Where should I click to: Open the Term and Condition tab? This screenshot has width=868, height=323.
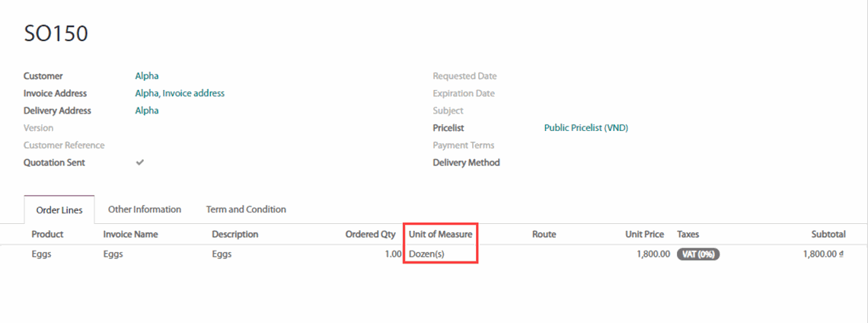246,209
